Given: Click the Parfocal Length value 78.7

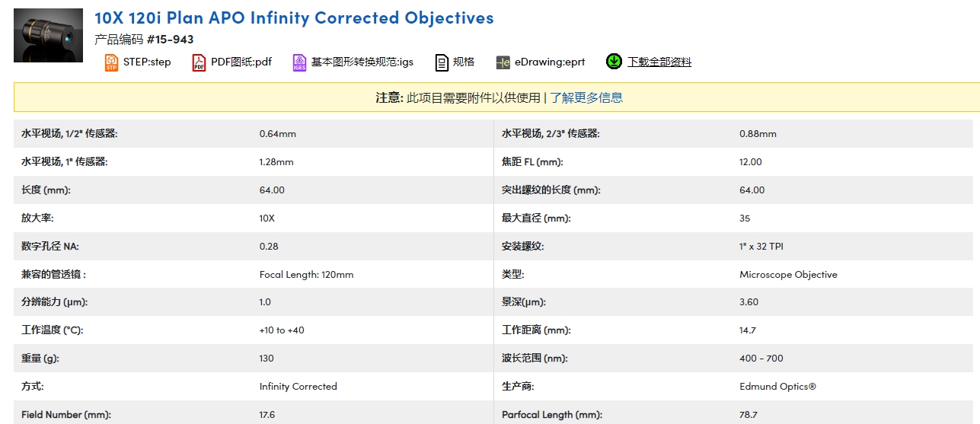Looking at the screenshot, I should 748,415.
